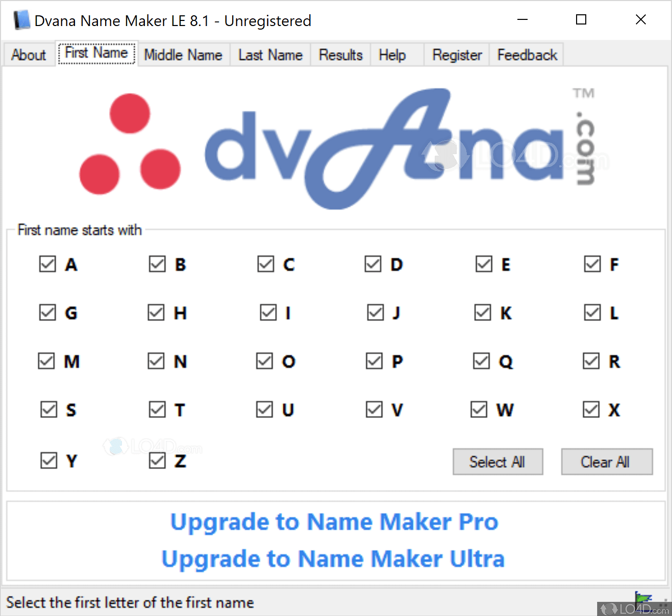The height and width of the screenshot is (616, 672).
Task: Toggle the letter C checkbox
Action: (266, 264)
